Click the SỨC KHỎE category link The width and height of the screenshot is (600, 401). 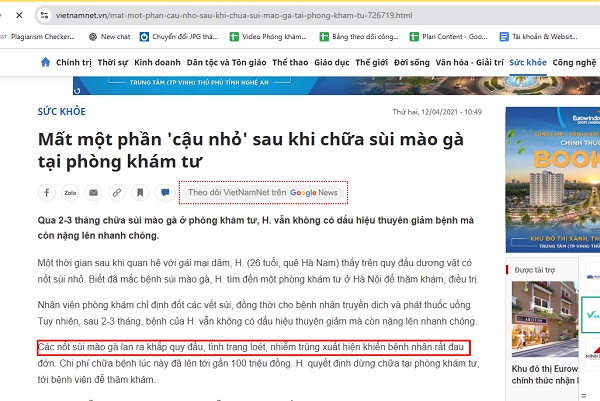tap(62, 112)
